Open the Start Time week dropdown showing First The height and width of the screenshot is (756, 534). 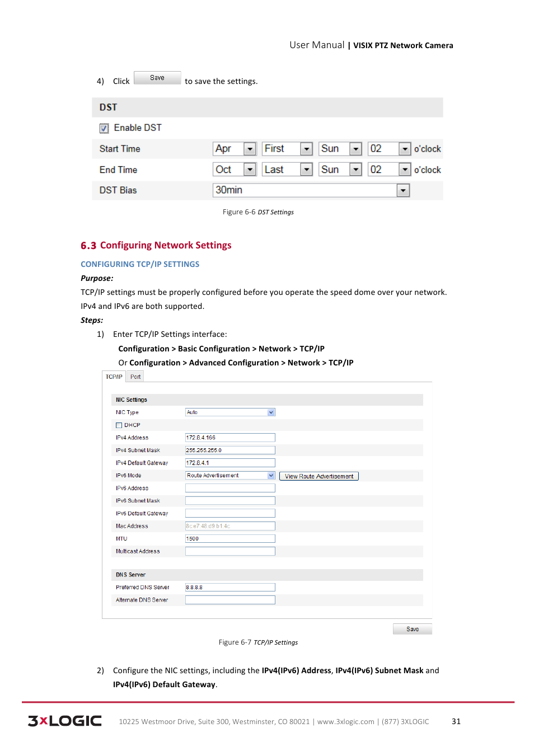click(287, 149)
